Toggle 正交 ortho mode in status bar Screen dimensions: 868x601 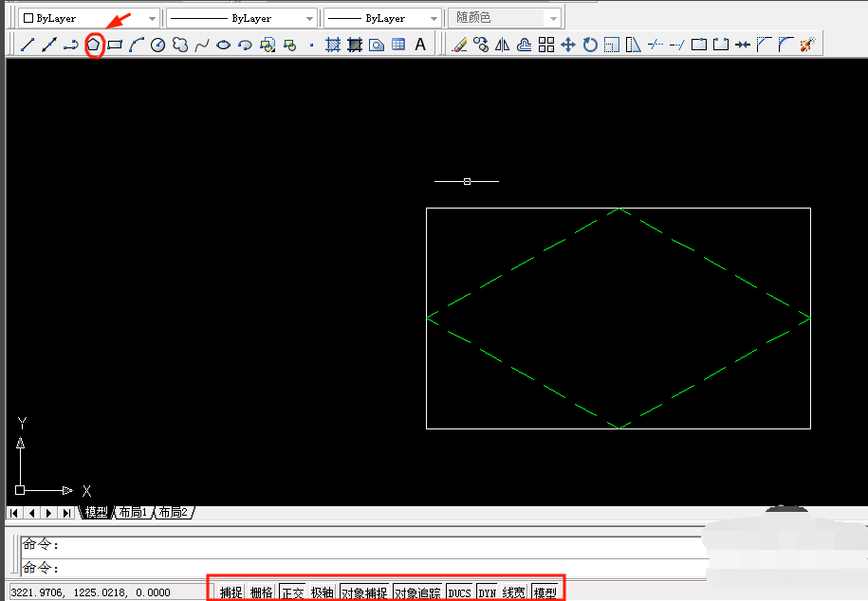click(x=292, y=591)
